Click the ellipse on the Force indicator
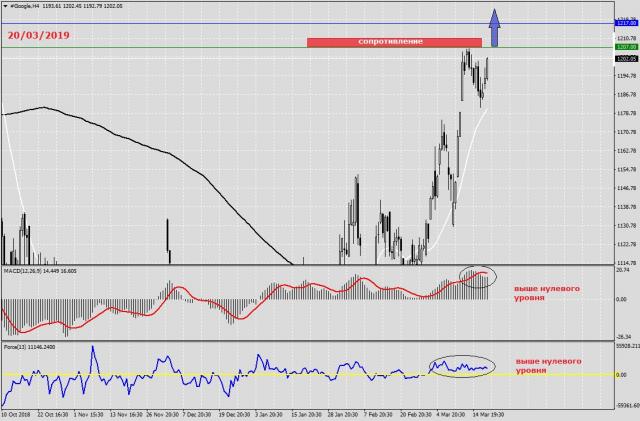This screenshot has height=421, width=640. (461, 366)
